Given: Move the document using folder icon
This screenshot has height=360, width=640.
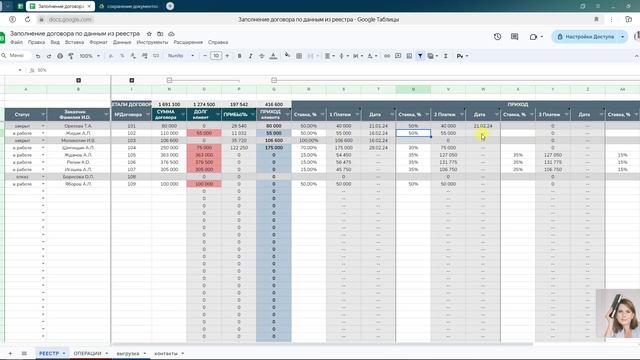Looking at the screenshot, I should pos(160,34).
